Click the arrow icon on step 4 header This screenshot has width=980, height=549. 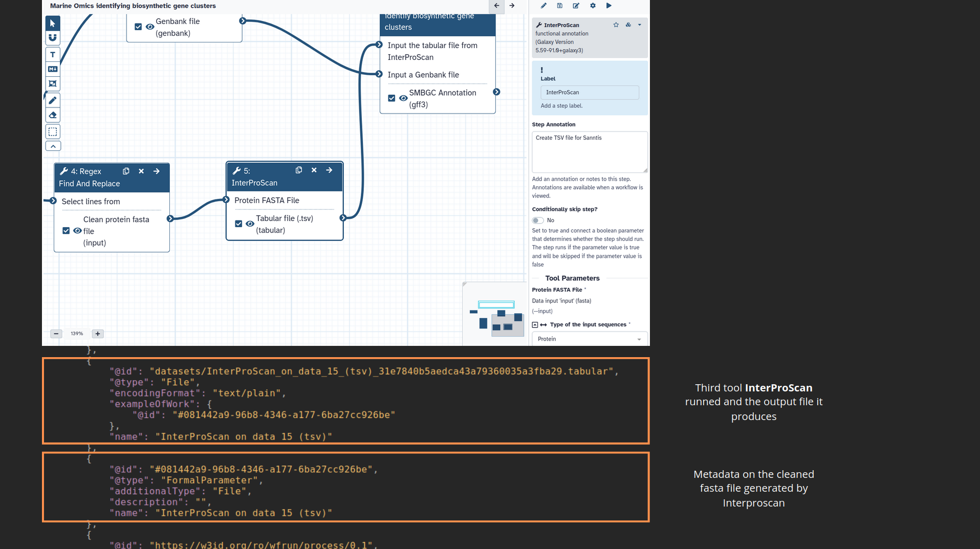coord(157,171)
